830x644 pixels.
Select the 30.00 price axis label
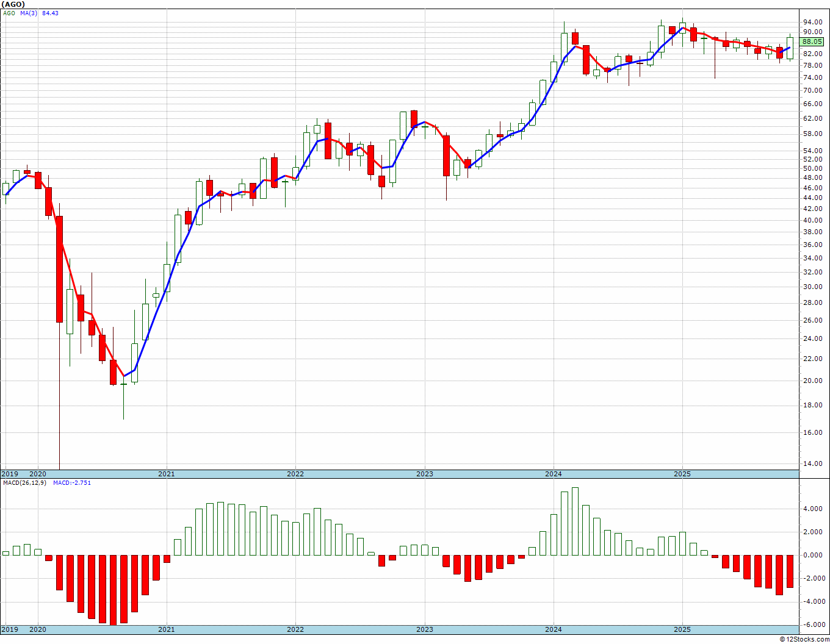coord(812,287)
